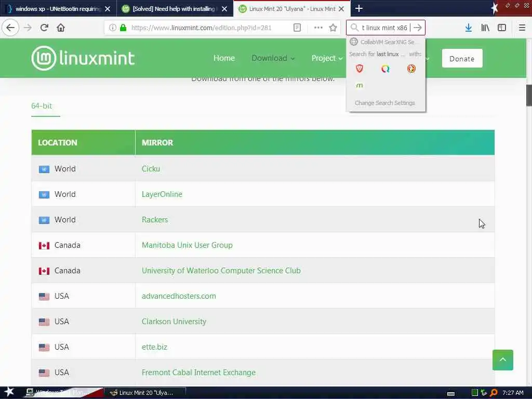Open the Clarkson University mirror link
The width and height of the screenshot is (532, 399).
click(x=174, y=321)
